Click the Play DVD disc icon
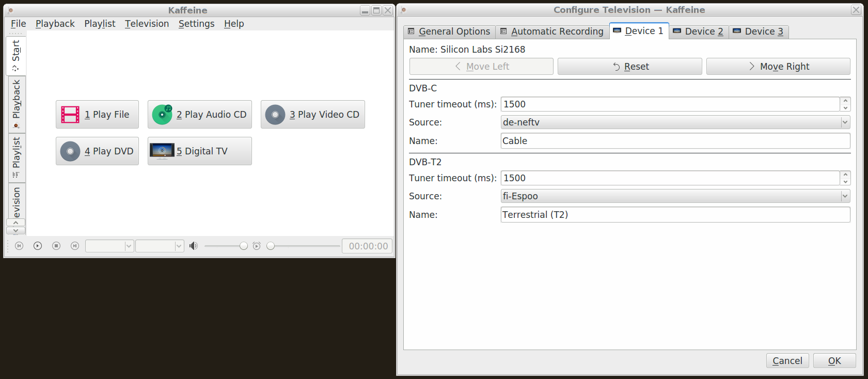The image size is (868, 379). pos(70,151)
